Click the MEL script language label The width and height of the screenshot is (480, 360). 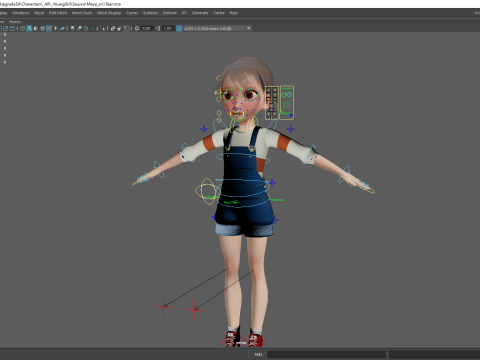[x=258, y=354]
